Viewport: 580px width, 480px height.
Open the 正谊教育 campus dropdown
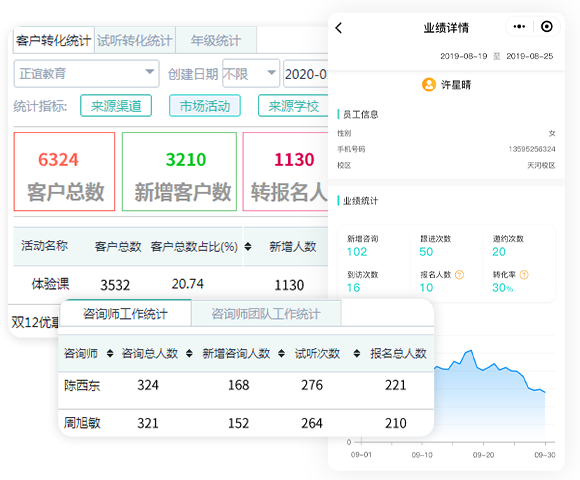tap(87, 74)
